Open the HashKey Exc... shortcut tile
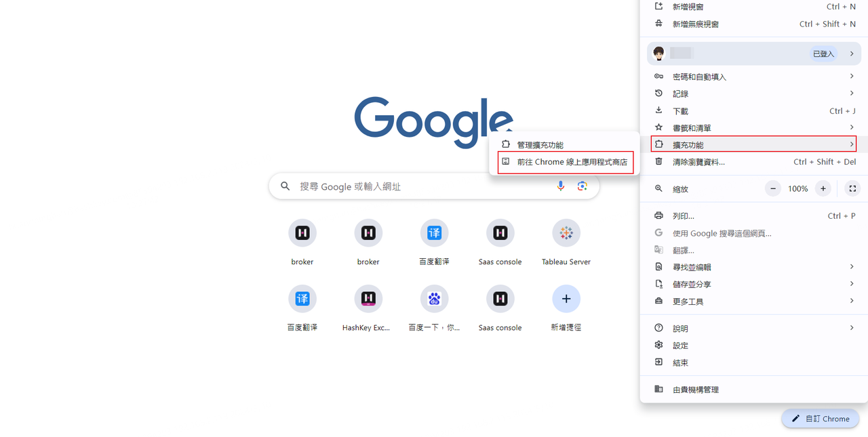Screen dimensions: 868x437 pos(368,299)
